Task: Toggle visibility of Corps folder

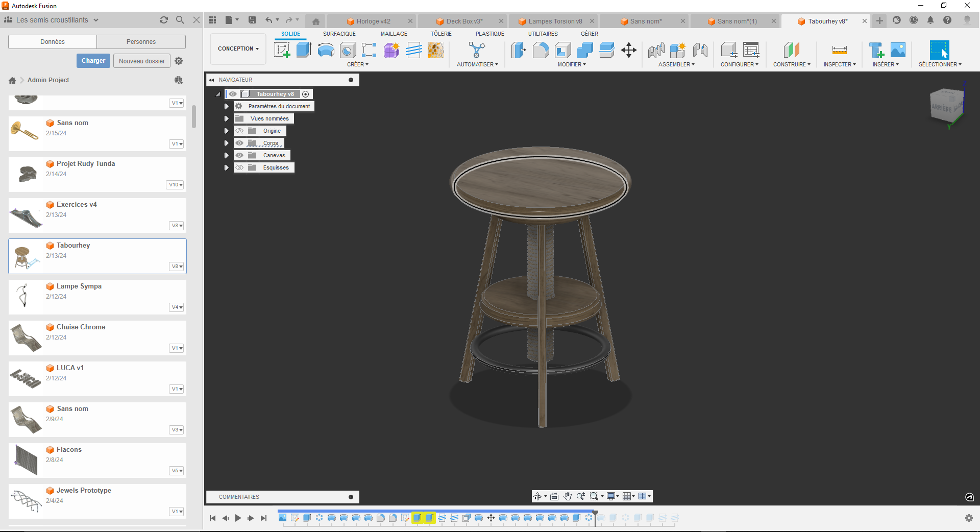Action: [239, 143]
